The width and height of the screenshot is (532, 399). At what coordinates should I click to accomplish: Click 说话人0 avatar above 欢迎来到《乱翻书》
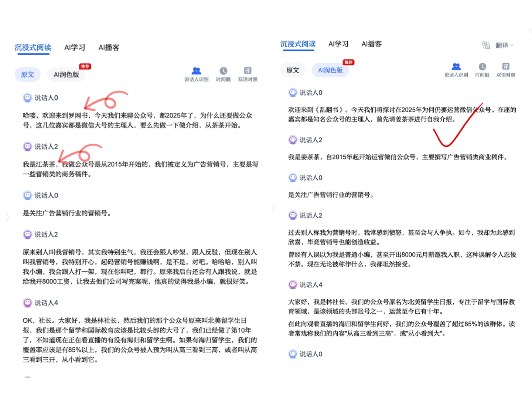pyautogui.click(x=293, y=93)
